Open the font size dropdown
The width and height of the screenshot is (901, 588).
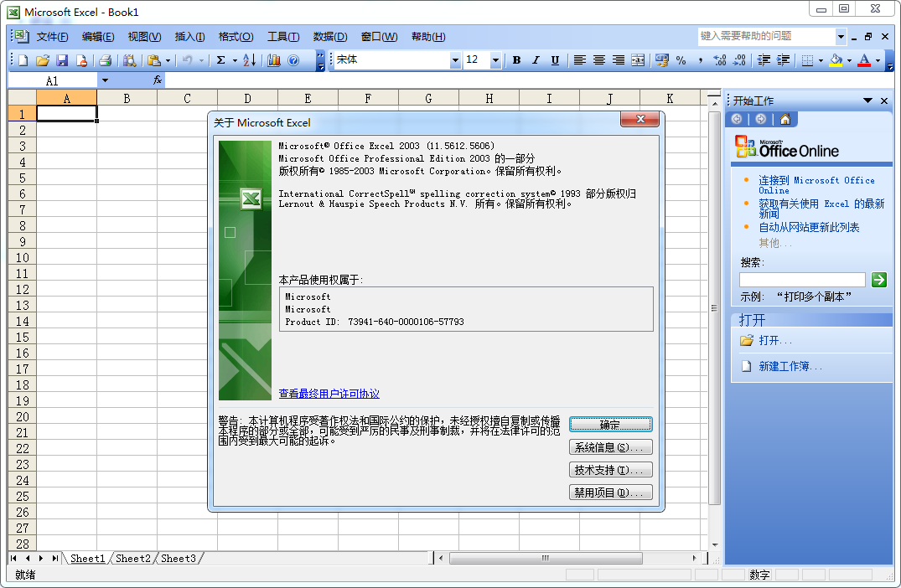(495, 60)
